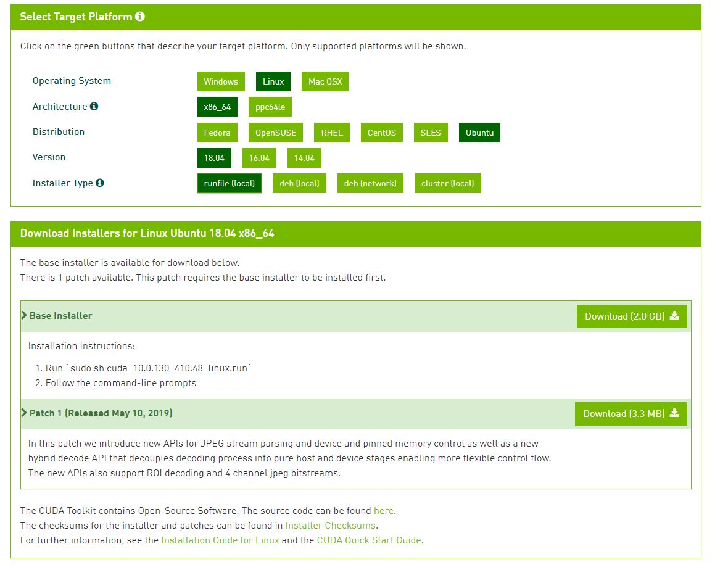Open the CUDA Quick Start Guide
This screenshot has width=728, height=570.
[x=369, y=540]
